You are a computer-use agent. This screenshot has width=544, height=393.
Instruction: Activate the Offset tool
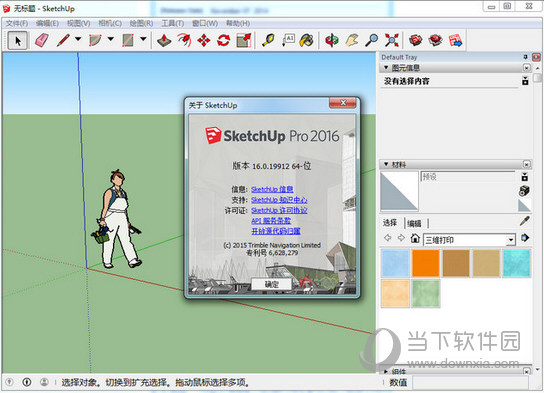coord(184,41)
